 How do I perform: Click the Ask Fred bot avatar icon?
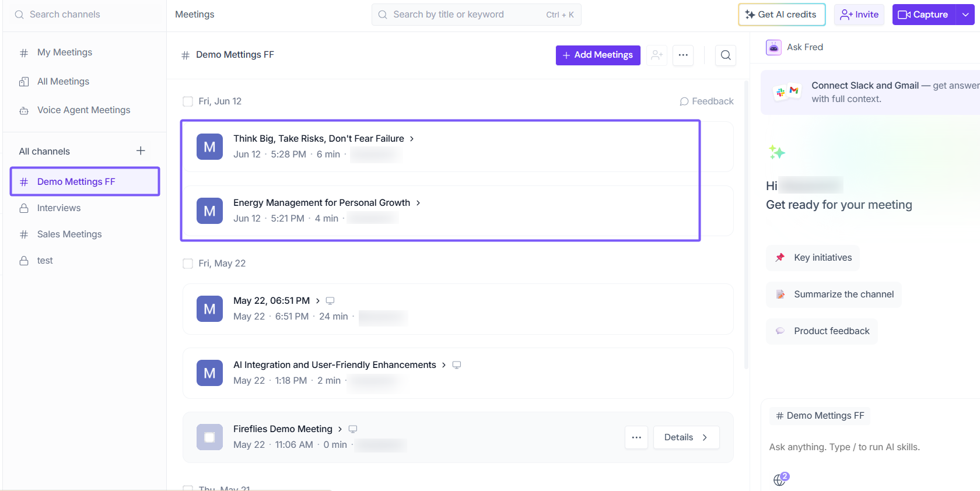[773, 47]
